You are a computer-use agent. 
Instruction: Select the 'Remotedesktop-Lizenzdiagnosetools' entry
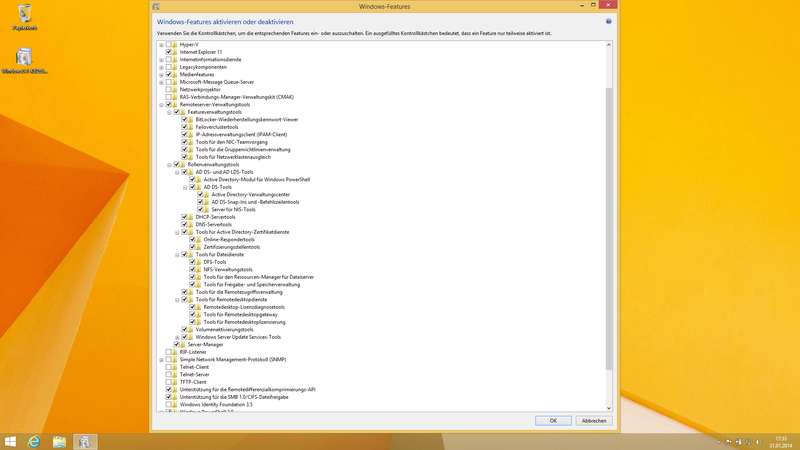pyautogui.click(x=244, y=307)
